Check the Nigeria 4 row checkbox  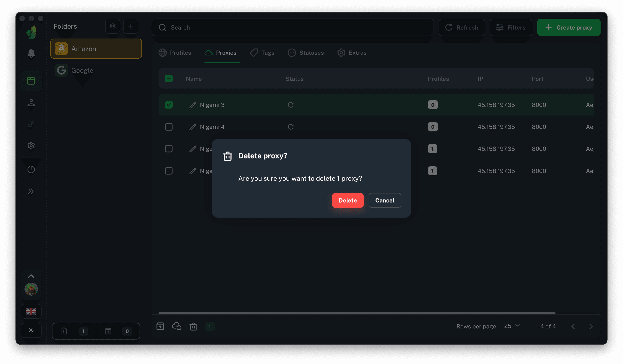pos(169,127)
